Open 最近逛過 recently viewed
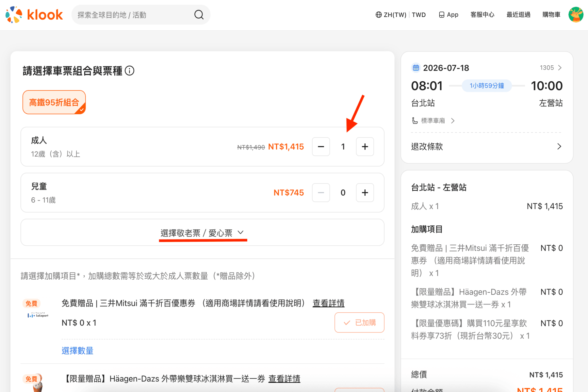 tap(518, 15)
